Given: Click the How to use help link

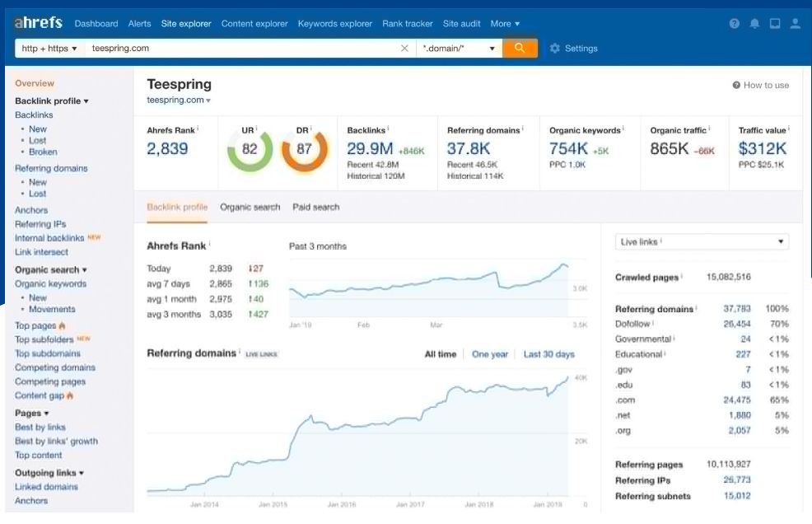Looking at the screenshot, I should click(760, 85).
